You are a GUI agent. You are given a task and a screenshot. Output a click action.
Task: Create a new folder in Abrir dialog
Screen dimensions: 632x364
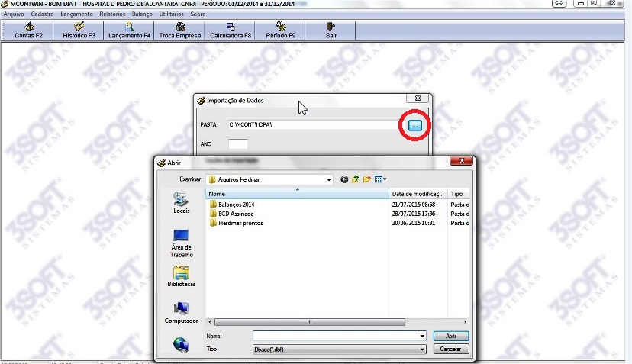point(367,179)
